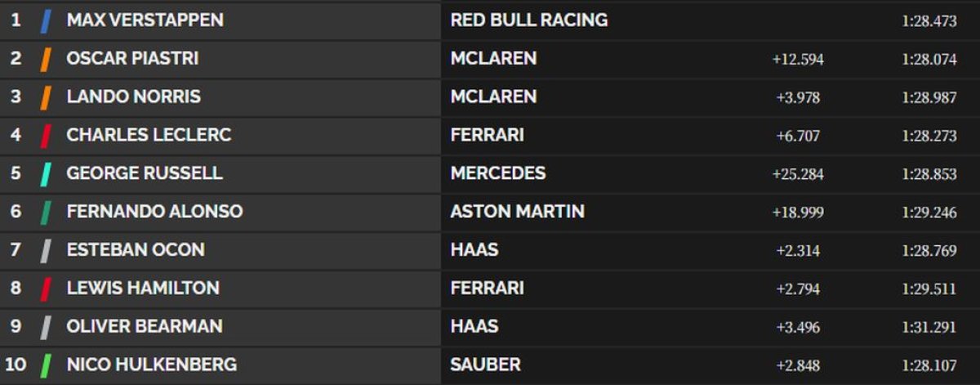This screenshot has width=980, height=385.
Task: Click position number 5 row
Action: click(16, 173)
